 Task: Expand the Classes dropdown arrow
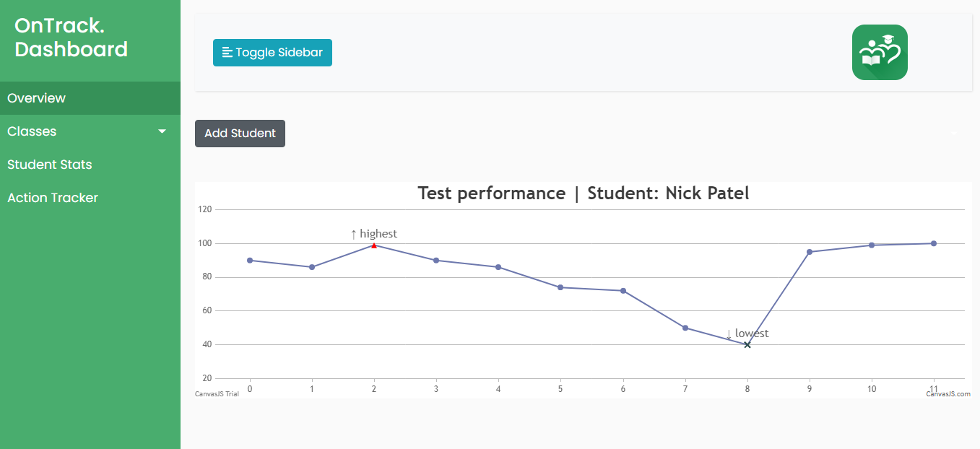[x=162, y=131]
